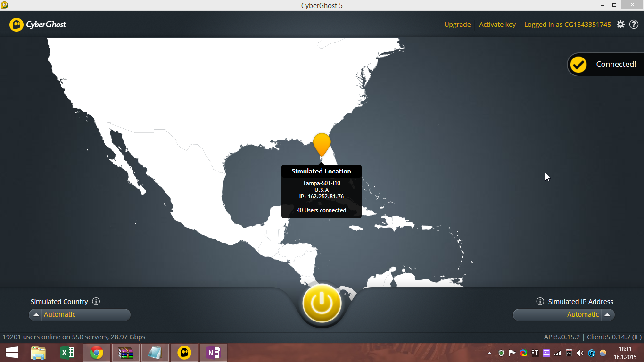
Task: Open the Action Center flag tray icon
Action: click(x=512, y=353)
